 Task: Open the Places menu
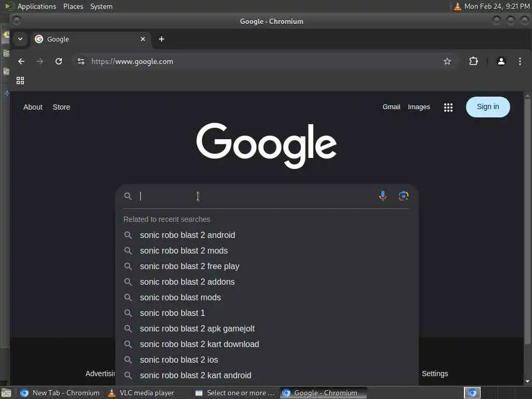(73, 6)
